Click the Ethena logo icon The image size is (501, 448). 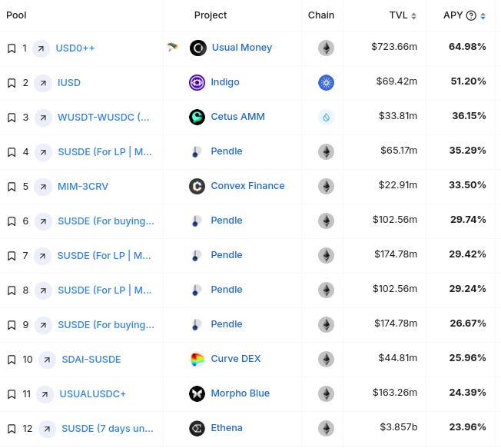click(197, 428)
